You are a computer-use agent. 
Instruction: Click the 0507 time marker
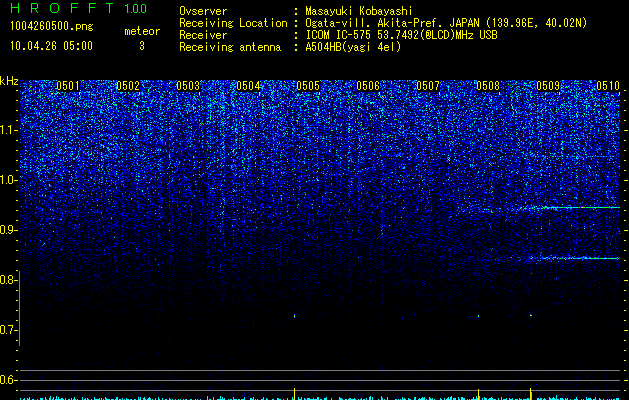(428, 86)
